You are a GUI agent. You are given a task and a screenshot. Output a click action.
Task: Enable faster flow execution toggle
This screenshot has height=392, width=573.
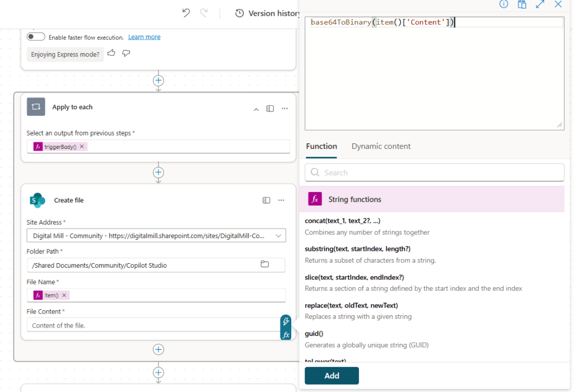tap(36, 36)
